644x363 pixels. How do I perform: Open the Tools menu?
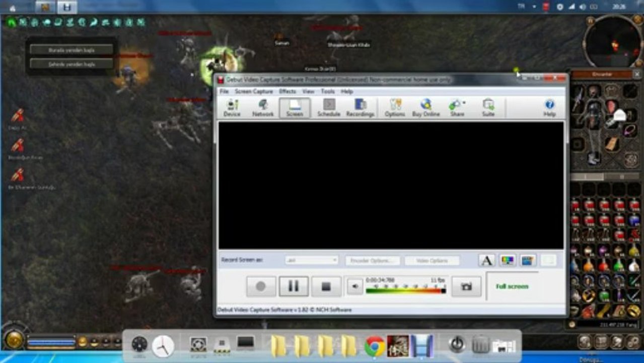(x=328, y=91)
